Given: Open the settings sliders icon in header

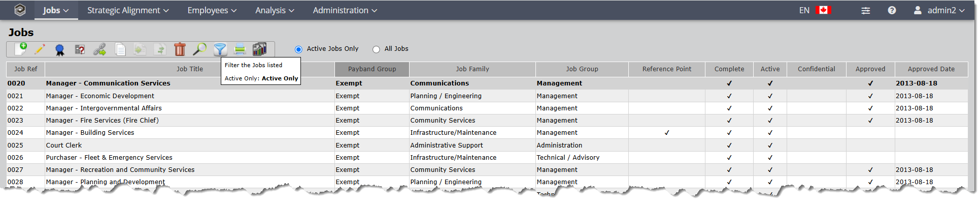Looking at the screenshot, I should coord(866,10).
